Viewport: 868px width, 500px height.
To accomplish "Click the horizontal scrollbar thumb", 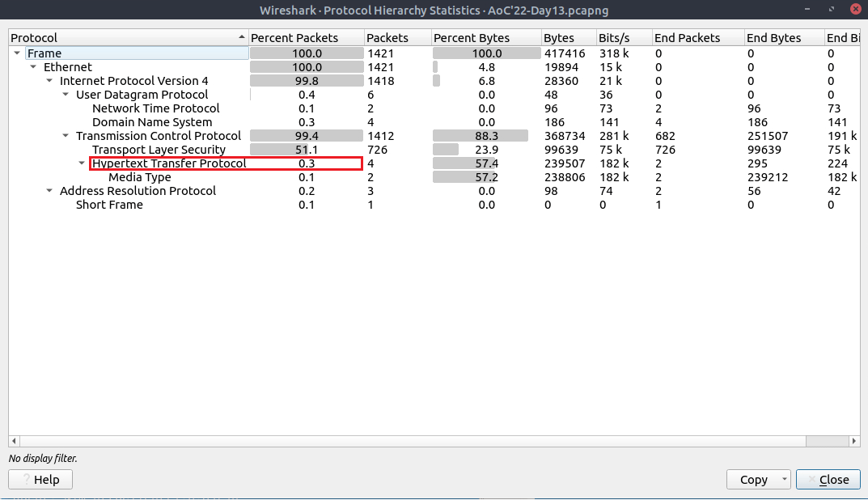I will 413,441.
